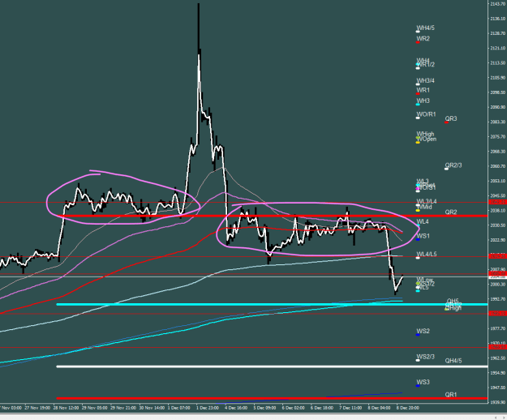
Task: Click the WH3 level label
Action: click(x=423, y=101)
